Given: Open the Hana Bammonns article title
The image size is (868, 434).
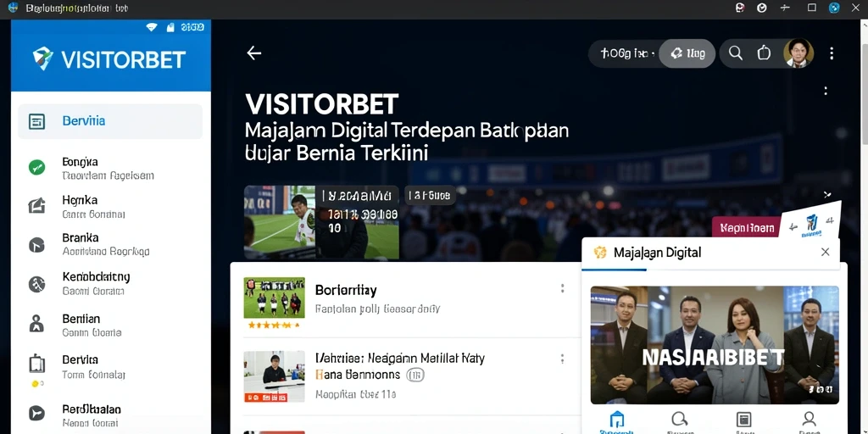Looking at the screenshot, I should [x=400, y=366].
